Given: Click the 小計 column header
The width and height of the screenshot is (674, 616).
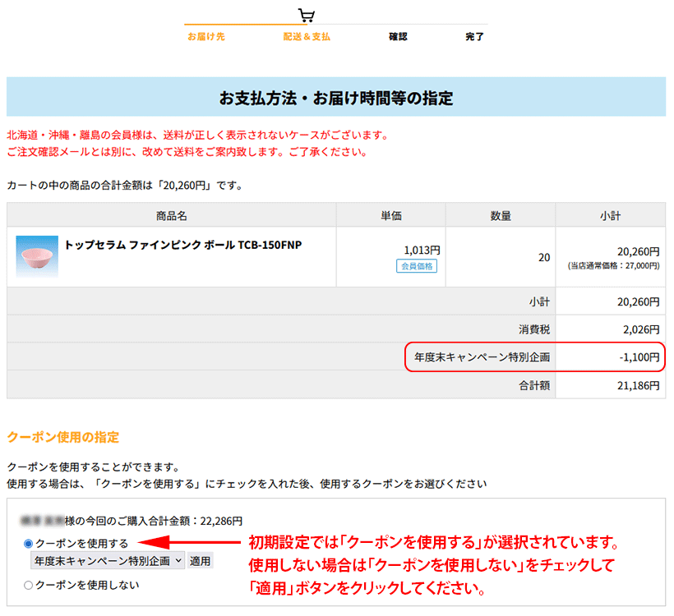Looking at the screenshot, I should pyautogui.click(x=610, y=214).
